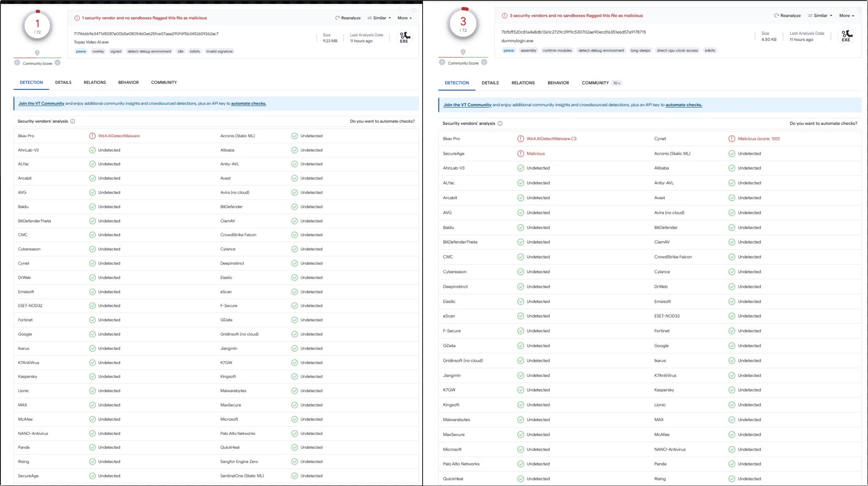Click 'Topaz Video AI.exe' file name
The height and width of the screenshot is (486, 868).
coord(91,42)
